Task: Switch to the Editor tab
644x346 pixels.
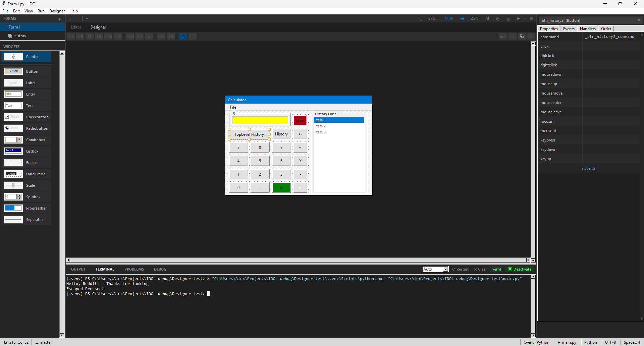Action: coord(76,27)
